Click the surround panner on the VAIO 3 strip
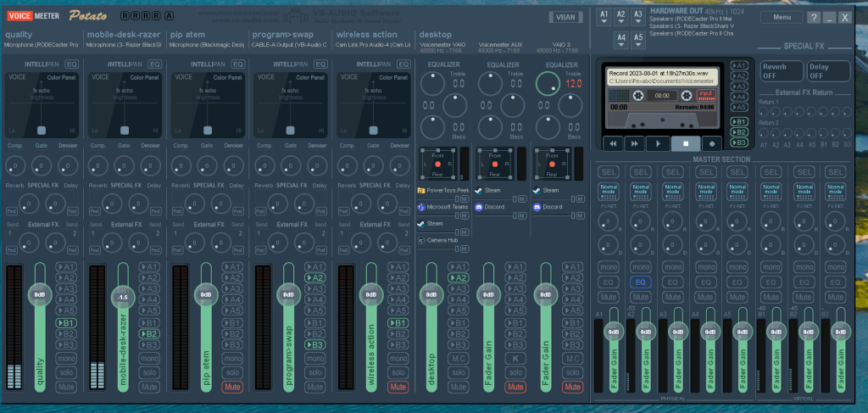This screenshot has height=413, width=868. coord(552,165)
